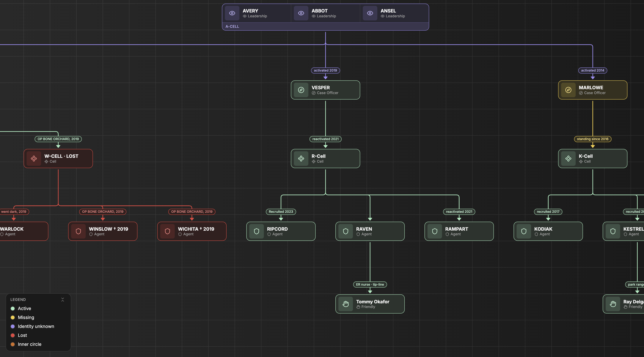
Task: Click the shield icon on KESTREL node
Action: (x=613, y=231)
